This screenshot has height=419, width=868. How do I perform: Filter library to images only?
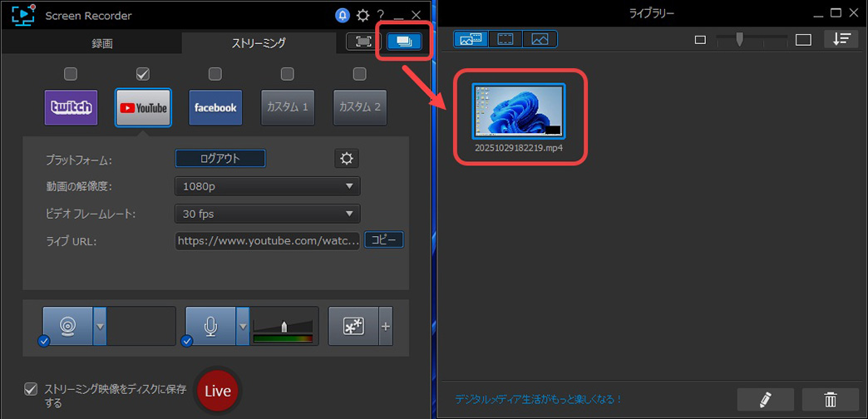pos(540,39)
